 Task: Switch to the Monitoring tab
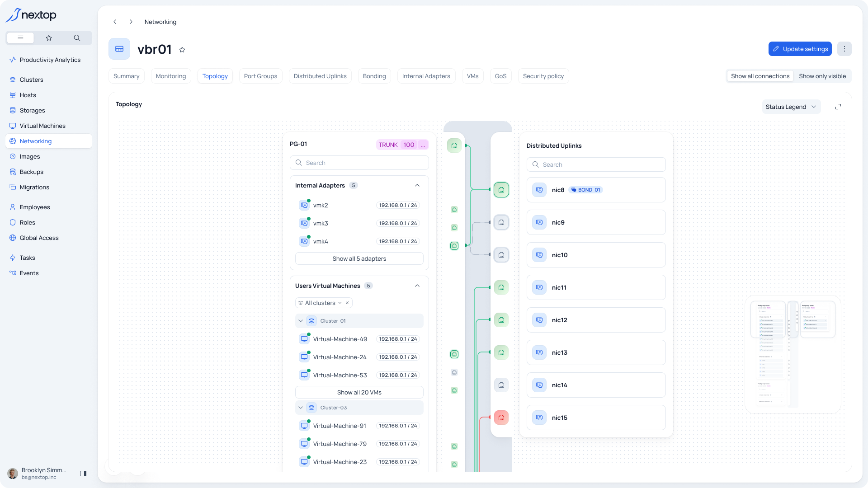[171, 76]
